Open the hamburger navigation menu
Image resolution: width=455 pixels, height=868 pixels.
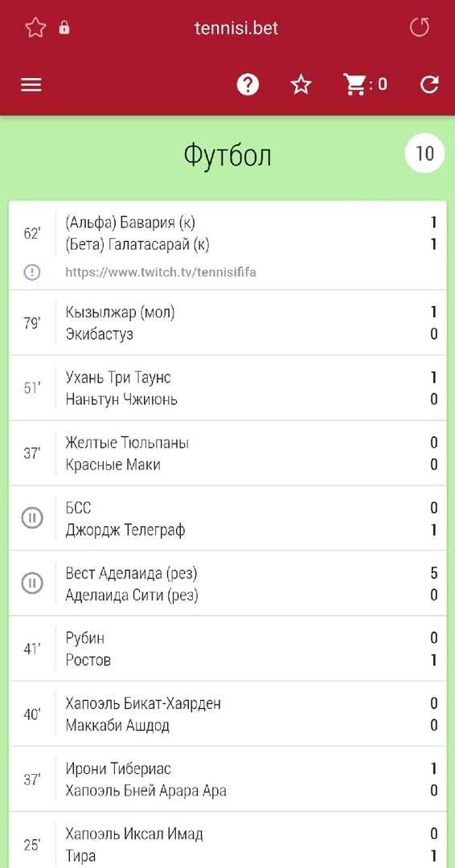[31, 84]
